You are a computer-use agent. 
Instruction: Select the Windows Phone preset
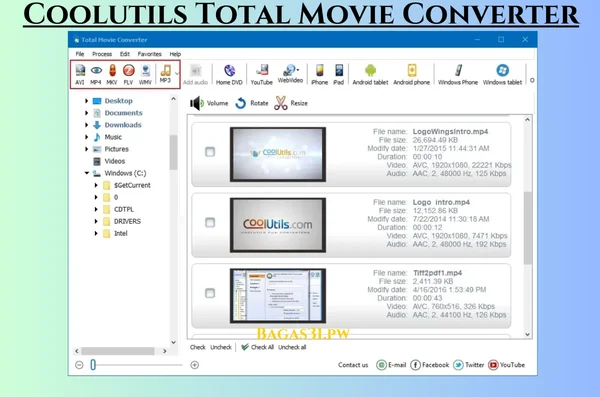click(x=458, y=74)
